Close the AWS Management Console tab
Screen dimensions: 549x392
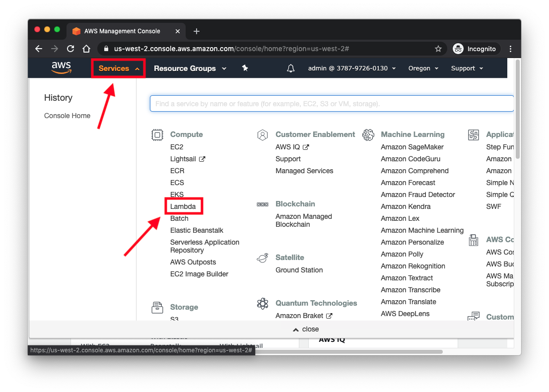point(178,31)
